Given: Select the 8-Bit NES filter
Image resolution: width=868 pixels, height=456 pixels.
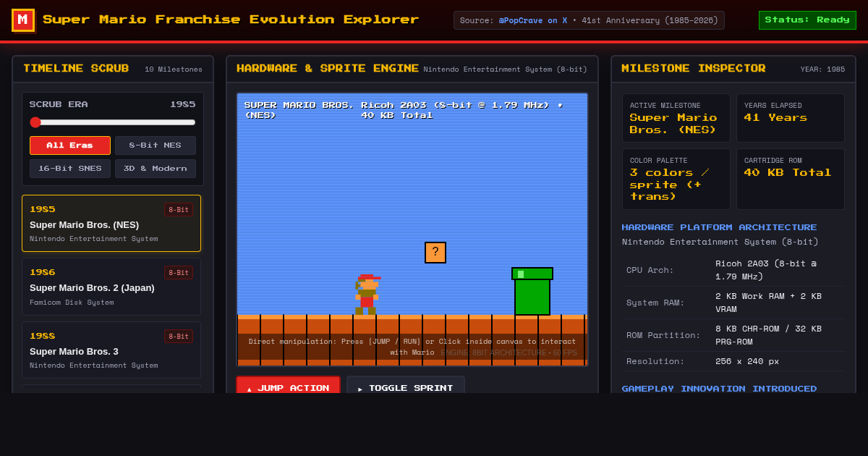Looking at the screenshot, I should tap(156, 145).
